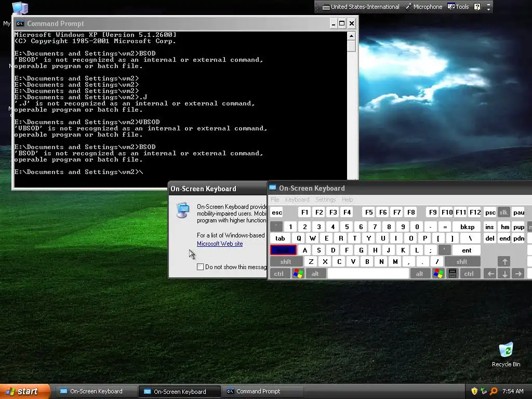Click the spacebar on On-Screen Keyboard
Viewport: 532px width, 399px height.
368,273
